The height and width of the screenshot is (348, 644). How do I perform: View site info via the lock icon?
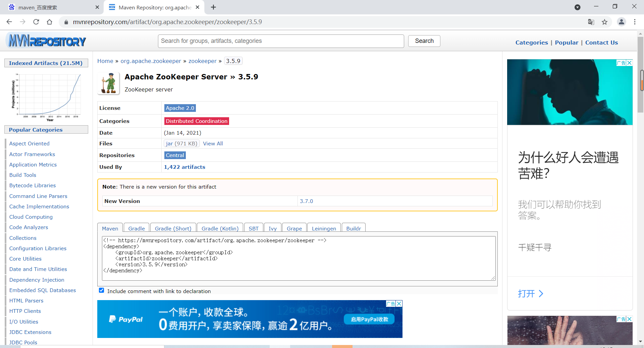[x=66, y=22]
